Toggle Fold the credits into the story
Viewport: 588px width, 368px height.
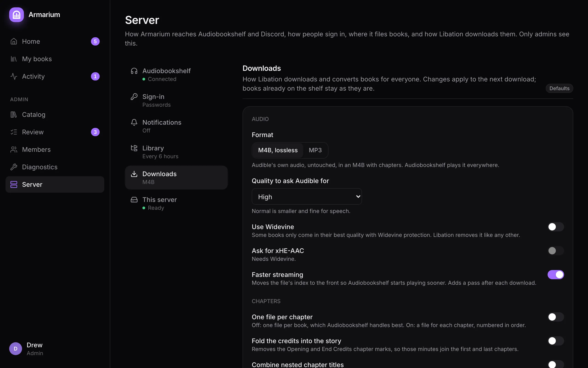tap(556, 341)
